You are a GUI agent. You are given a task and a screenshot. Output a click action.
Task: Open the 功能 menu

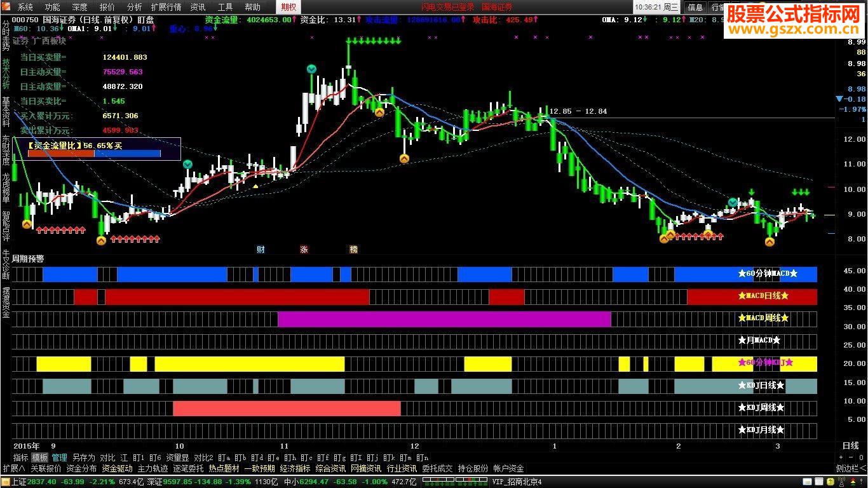pos(53,7)
